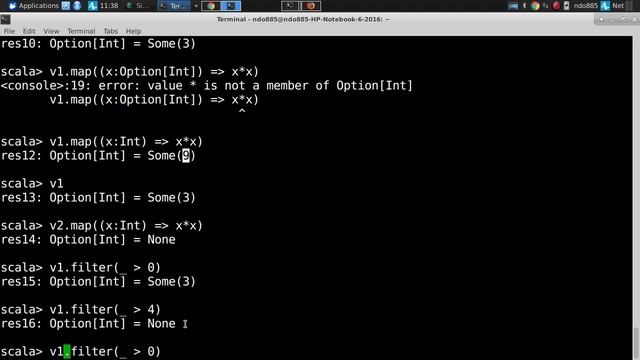Select the fourth workspace with Firefox icon
The height and width of the screenshot is (360, 640).
coord(311,6)
